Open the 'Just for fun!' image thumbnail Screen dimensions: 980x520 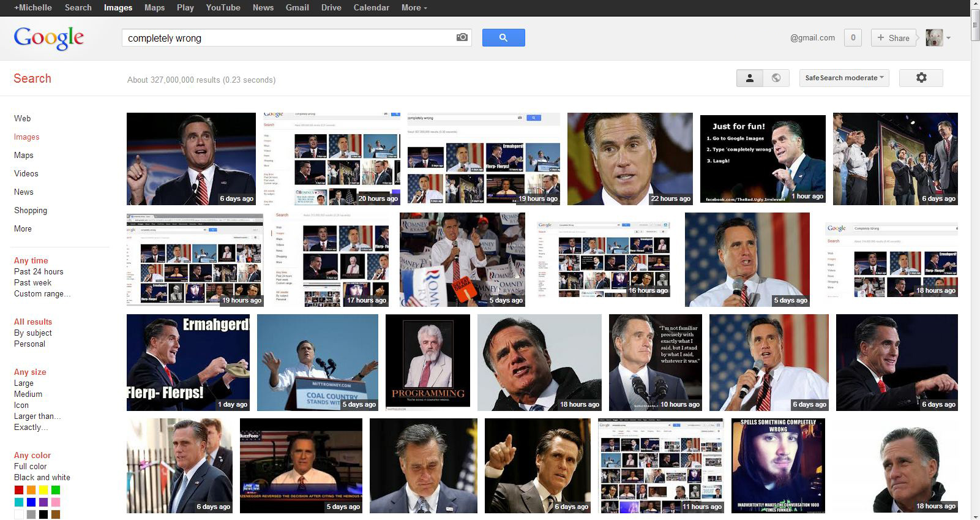(763, 159)
